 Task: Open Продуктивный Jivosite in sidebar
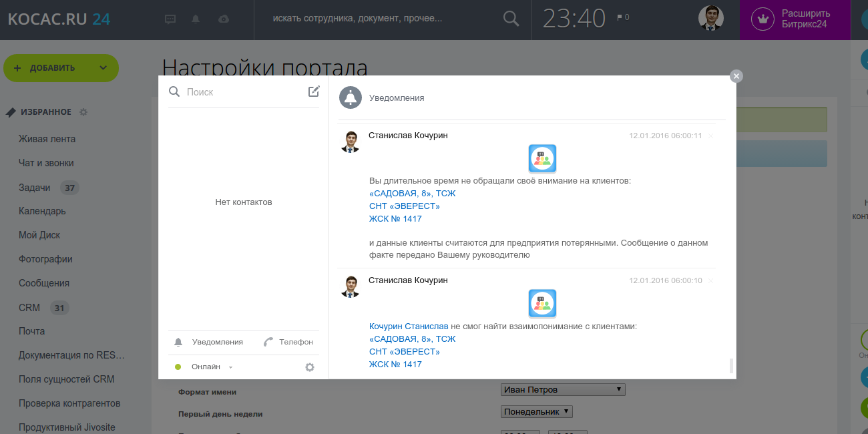[67, 427]
